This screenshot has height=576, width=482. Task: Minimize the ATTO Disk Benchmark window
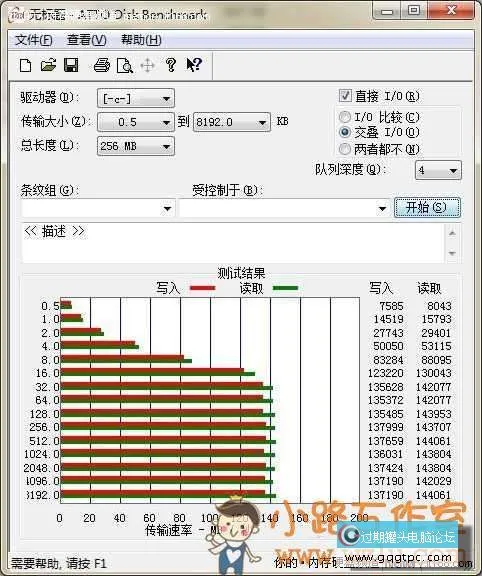[x=386, y=11]
